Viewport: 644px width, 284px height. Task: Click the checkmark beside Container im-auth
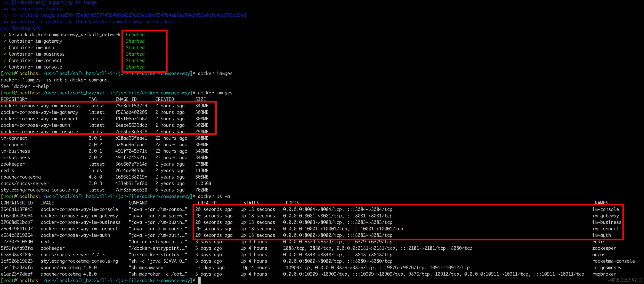[x=4, y=48]
